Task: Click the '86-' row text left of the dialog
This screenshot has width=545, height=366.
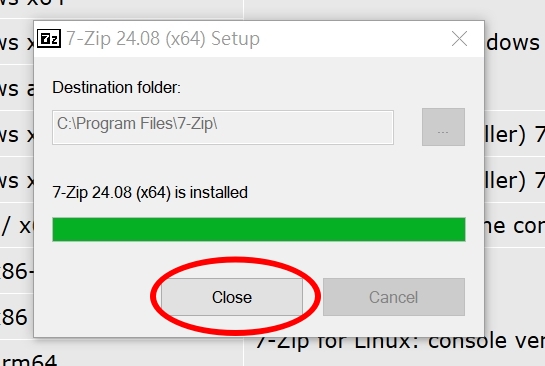Action: (x=17, y=271)
